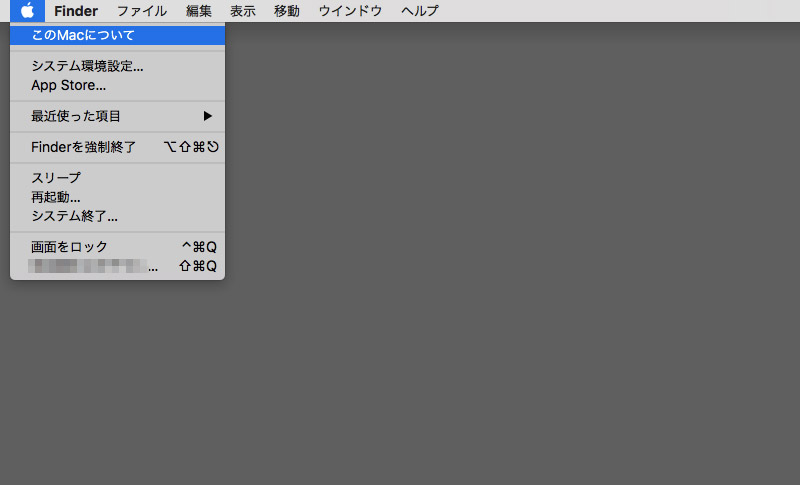Choose システム終了... to shut down
The height and width of the screenshot is (485, 800).
117,216
